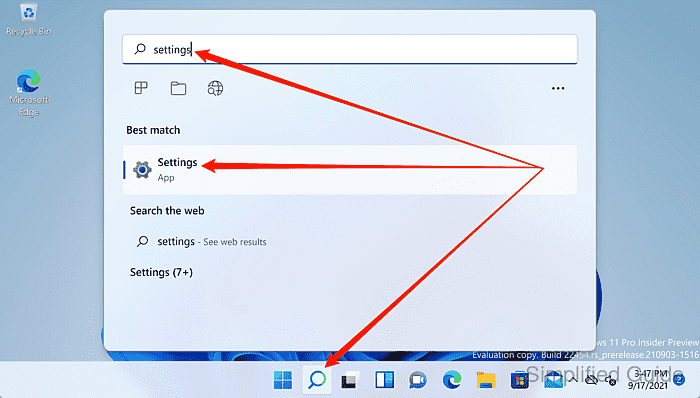Image resolution: width=700 pixels, height=398 pixels.
Task: Open the Widgets panel from taskbar
Action: [x=384, y=380]
